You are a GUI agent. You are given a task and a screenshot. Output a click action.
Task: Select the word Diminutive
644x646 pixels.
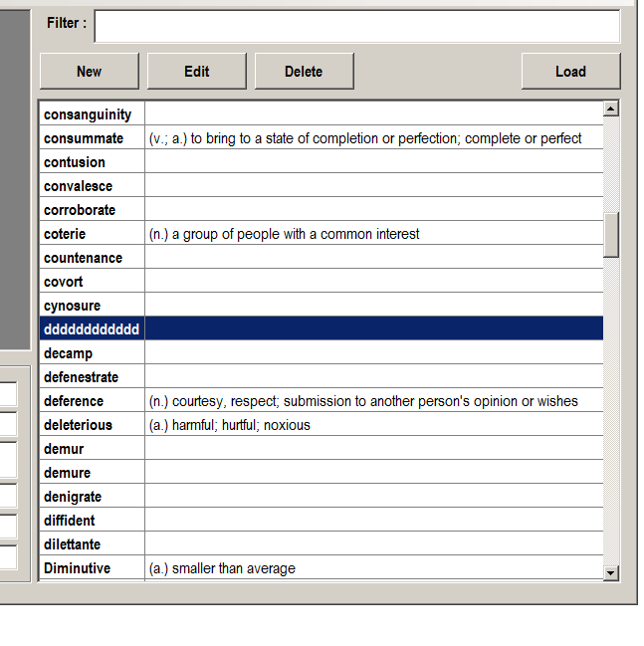tap(77, 568)
